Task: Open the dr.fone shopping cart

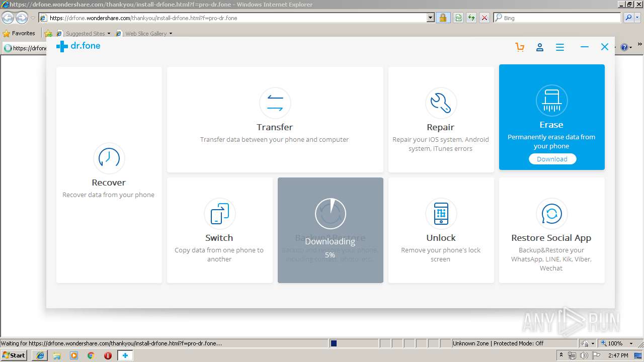Action: coord(520,47)
